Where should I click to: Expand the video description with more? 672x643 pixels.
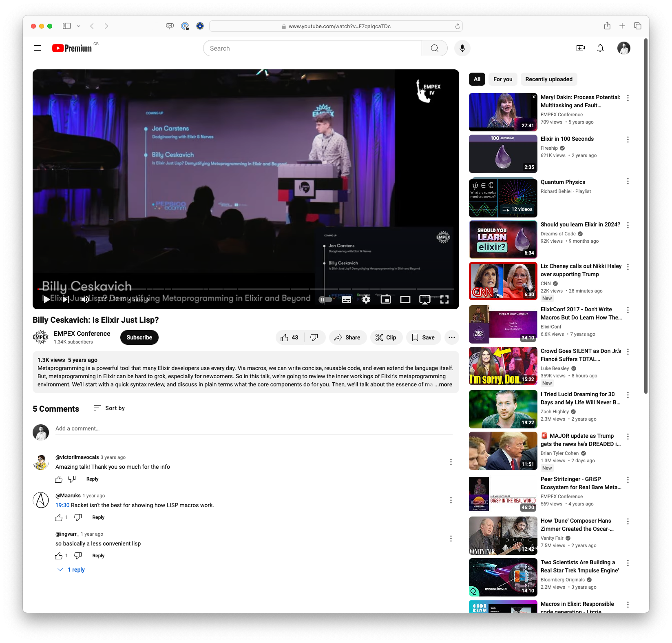click(443, 384)
